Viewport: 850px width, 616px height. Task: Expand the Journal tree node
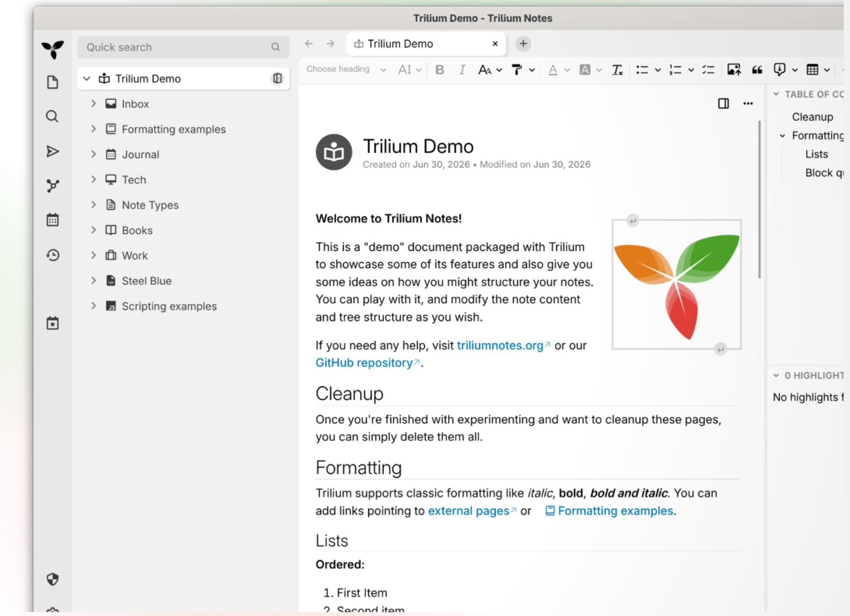(x=93, y=154)
